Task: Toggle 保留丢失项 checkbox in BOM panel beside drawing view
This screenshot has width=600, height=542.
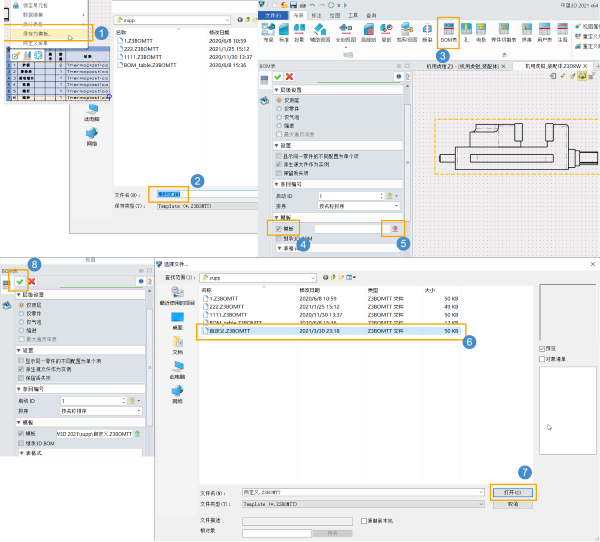Action: tap(279, 173)
